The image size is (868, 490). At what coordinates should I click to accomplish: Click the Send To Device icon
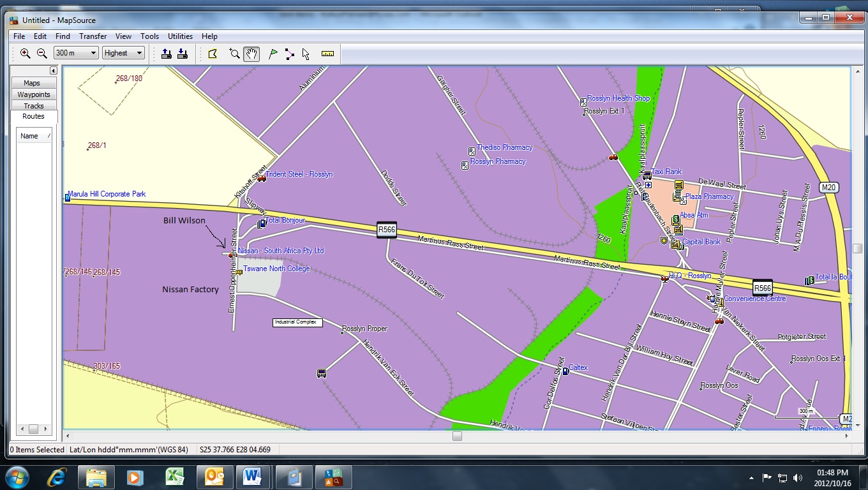point(166,54)
